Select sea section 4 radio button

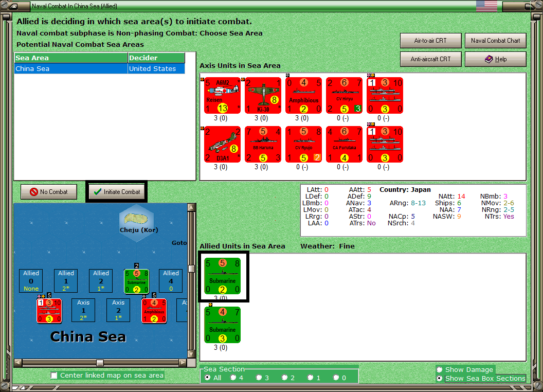click(233, 378)
